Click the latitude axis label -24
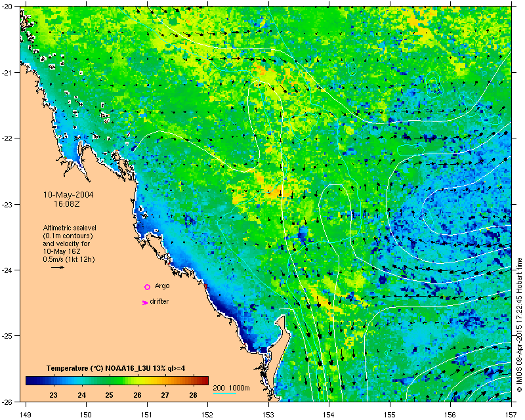The width and height of the screenshot is (525, 420). coord(7,270)
